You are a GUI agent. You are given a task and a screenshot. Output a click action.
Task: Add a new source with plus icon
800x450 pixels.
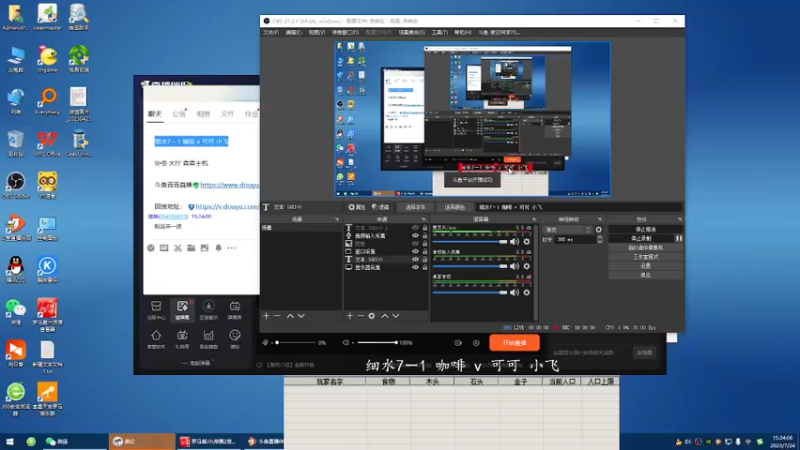click(349, 316)
